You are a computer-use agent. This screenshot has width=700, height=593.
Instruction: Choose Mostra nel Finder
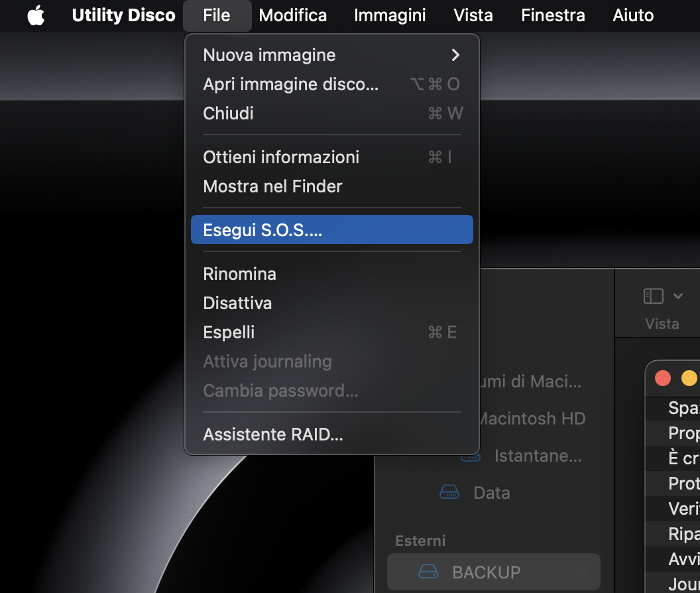(x=272, y=186)
